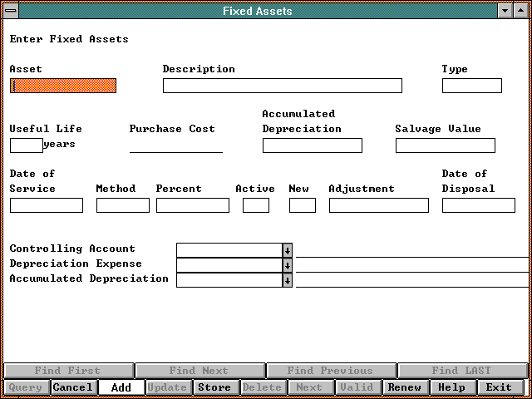The height and width of the screenshot is (399, 532).
Task: Click the Active field box
Action: (255, 205)
